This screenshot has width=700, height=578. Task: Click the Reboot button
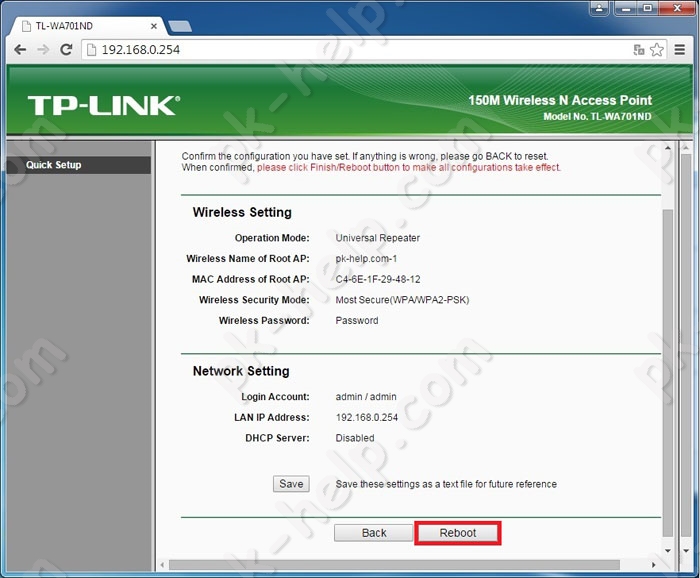click(x=458, y=533)
